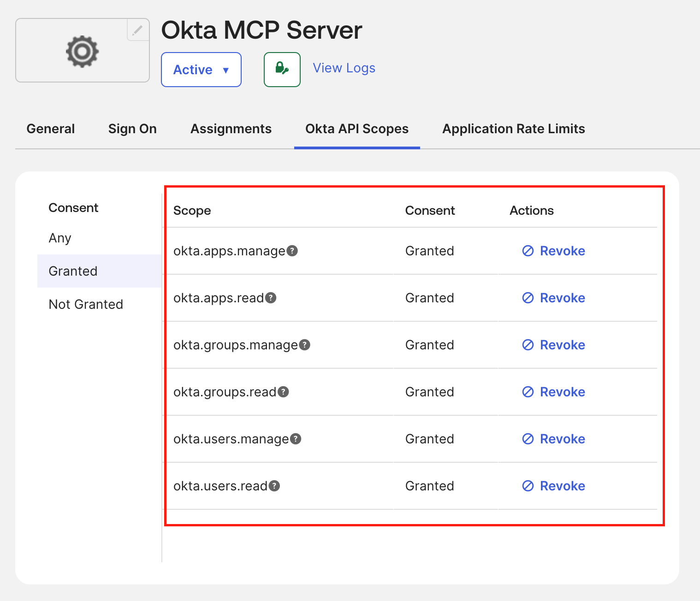Revoke the okta.apps.manage scope
The height and width of the screenshot is (601, 700).
(x=553, y=251)
